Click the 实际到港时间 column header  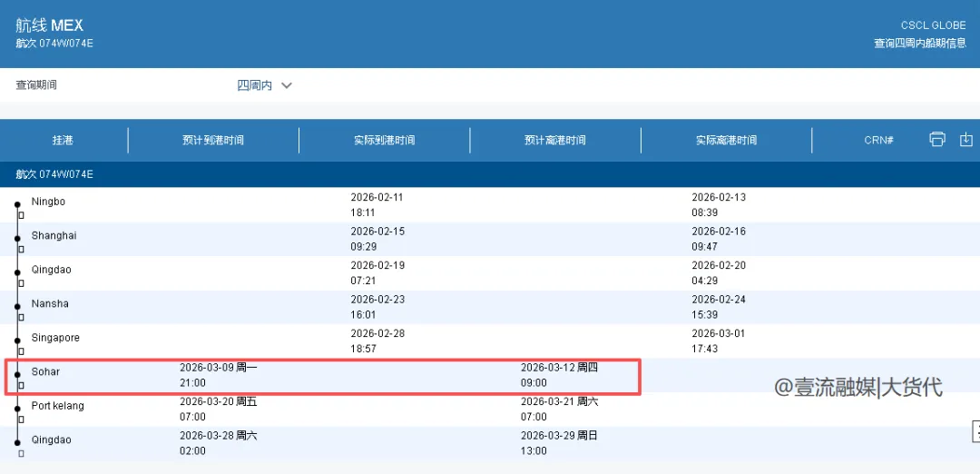pyautogui.click(x=385, y=140)
